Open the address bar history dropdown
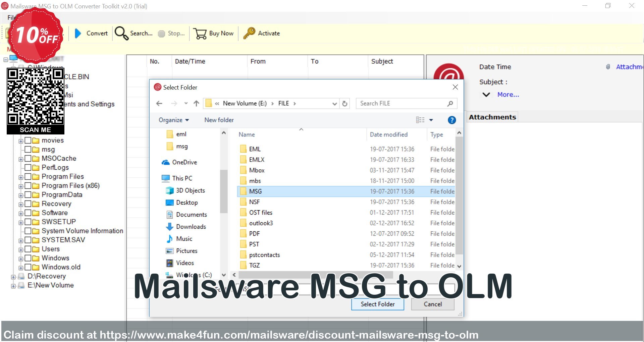Image resolution: width=644 pixels, height=342 pixels. pos(334,104)
